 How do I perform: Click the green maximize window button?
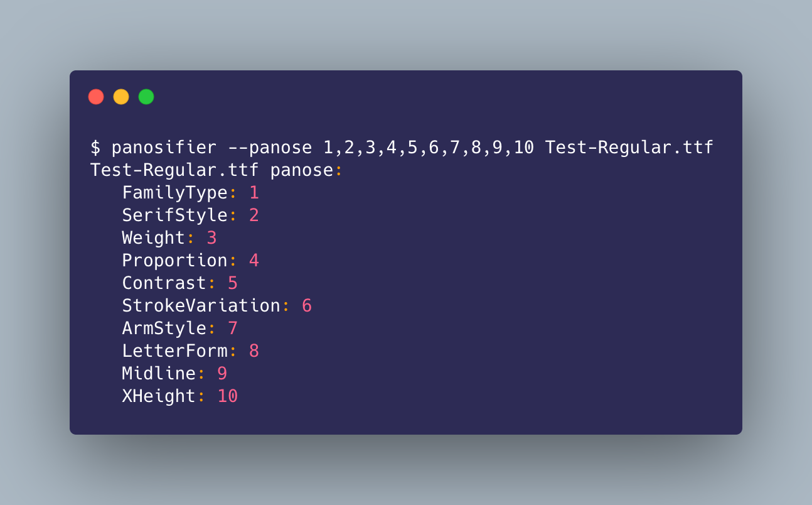(146, 97)
